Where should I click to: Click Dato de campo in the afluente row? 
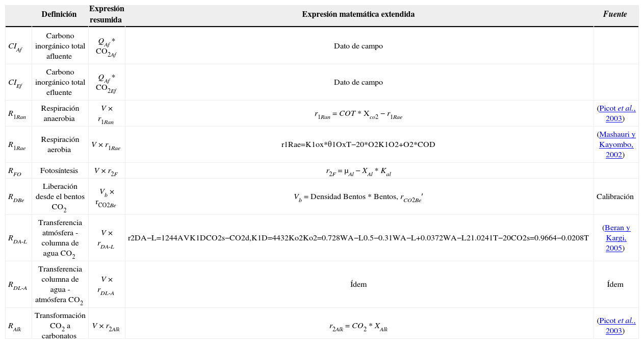pyautogui.click(x=358, y=46)
